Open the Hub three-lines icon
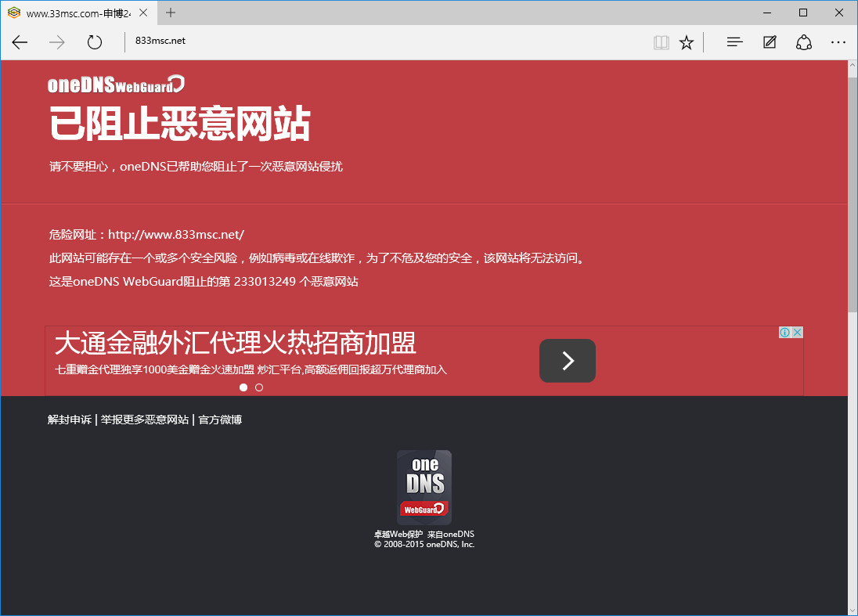The height and width of the screenshot is (616, 858). tap(734, 42)
